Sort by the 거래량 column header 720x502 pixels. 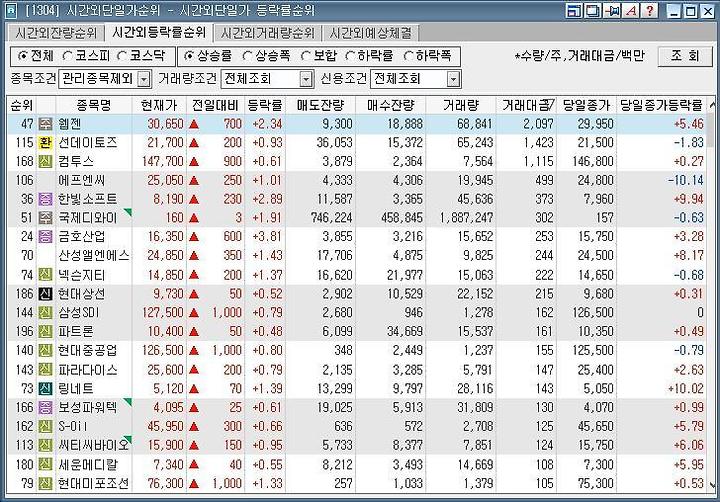pos(461,106)
